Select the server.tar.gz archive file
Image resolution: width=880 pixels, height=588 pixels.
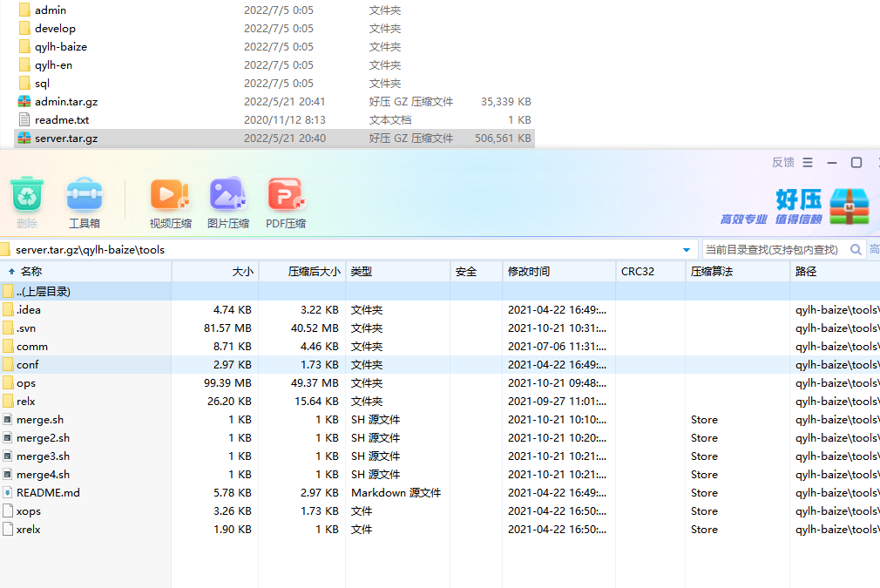66,138
